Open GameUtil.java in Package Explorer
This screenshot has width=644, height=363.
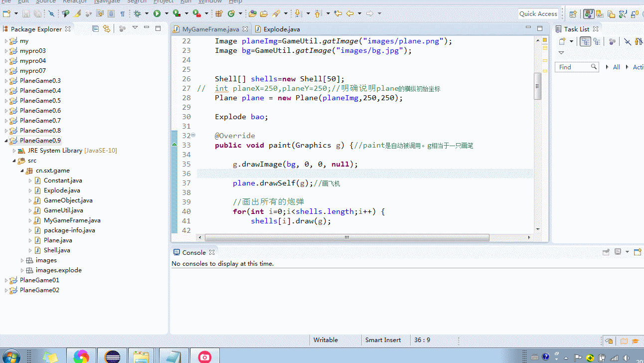coord(63,210)
